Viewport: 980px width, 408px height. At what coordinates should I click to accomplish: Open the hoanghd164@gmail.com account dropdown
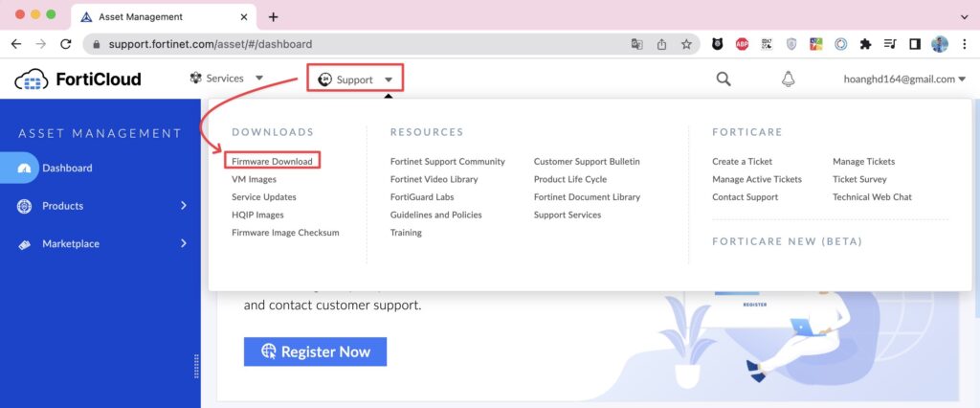coord(904,79)
